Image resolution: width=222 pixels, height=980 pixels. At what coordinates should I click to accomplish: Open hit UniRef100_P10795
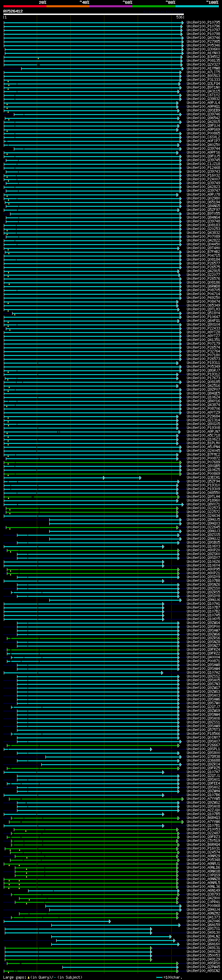203,23
